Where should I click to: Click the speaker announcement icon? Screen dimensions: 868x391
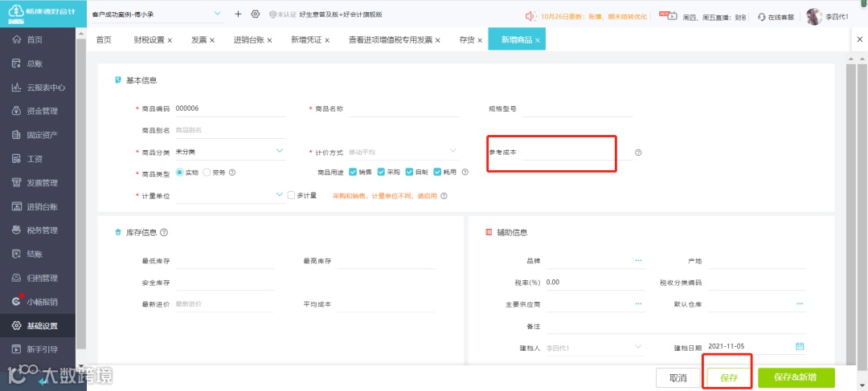(531, 16)
